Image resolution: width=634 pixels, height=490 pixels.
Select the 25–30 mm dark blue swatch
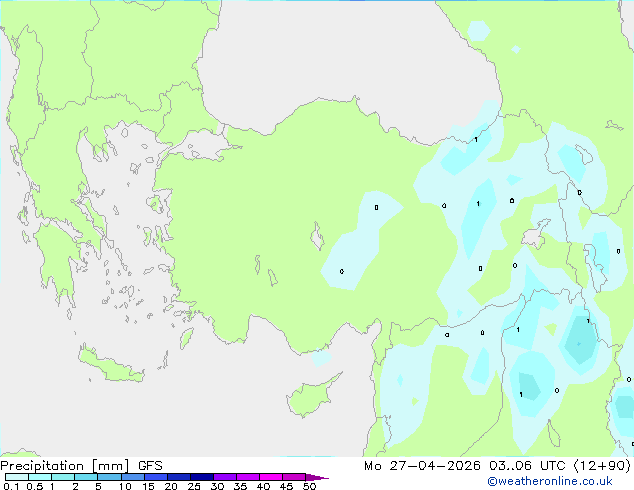click(202, 477)
